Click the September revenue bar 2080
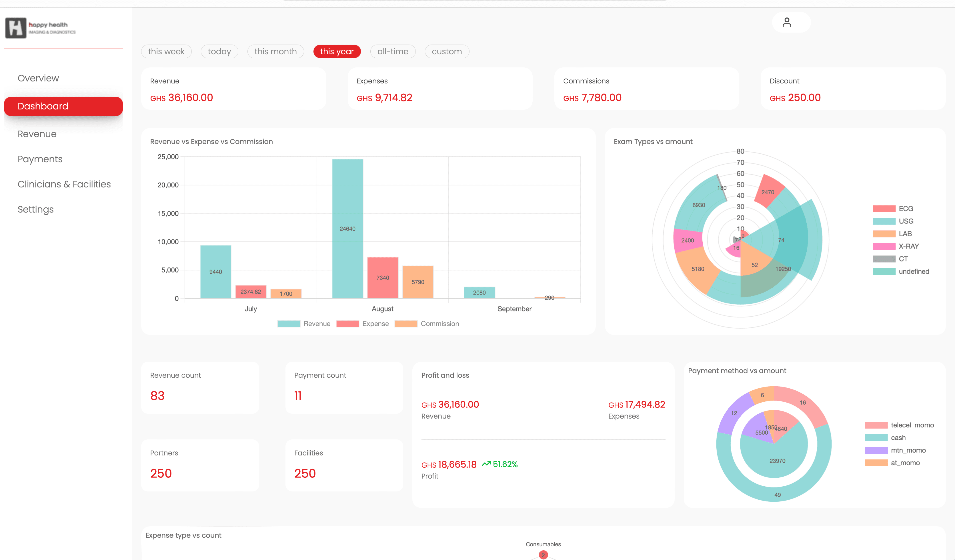This screenshot has height=560, width=955. (480, 293)
